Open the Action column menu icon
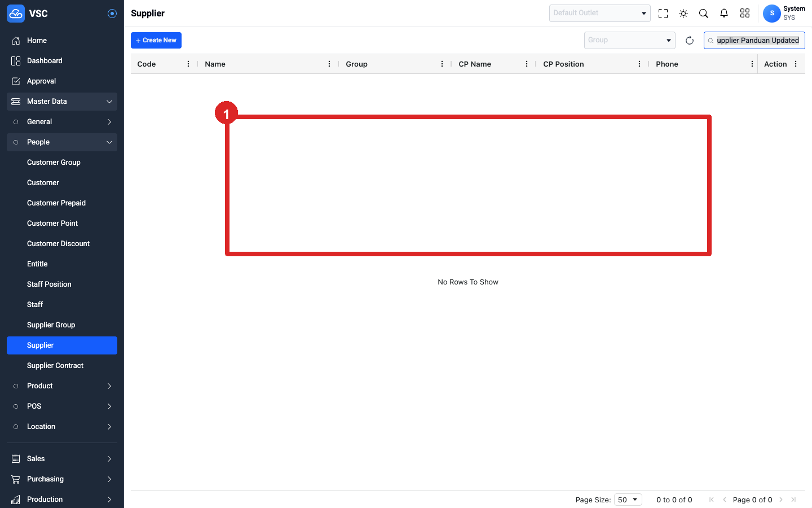The image size is (812, 508). 796,64
